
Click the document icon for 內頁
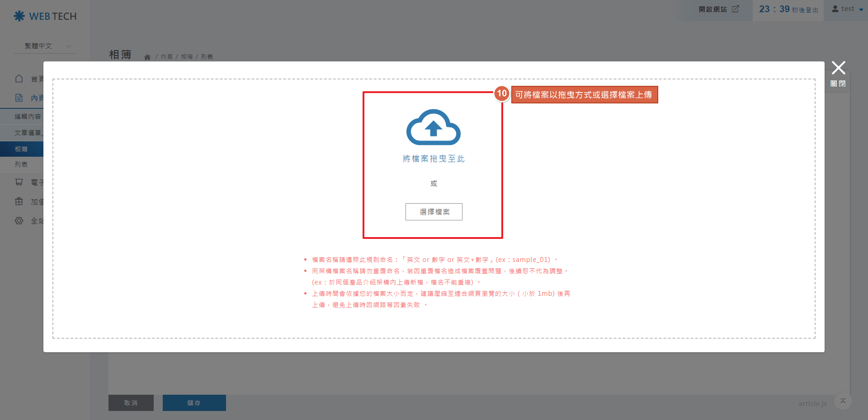(19, 98)
